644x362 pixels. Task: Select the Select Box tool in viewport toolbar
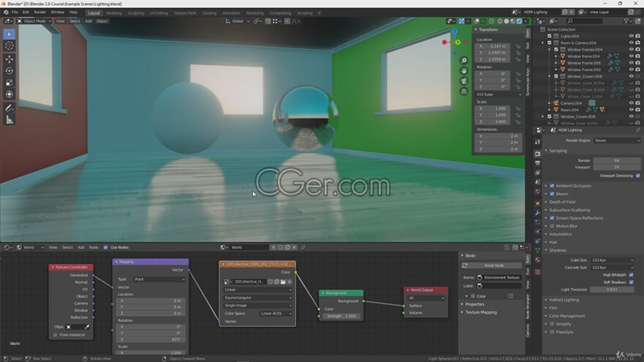pyautogui.click(x=9, y=34)
